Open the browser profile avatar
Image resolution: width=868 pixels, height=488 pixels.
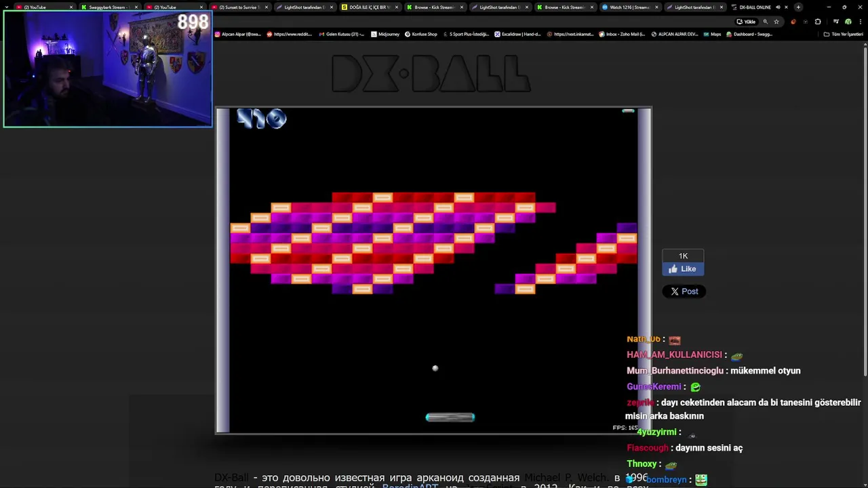point(848,22)
